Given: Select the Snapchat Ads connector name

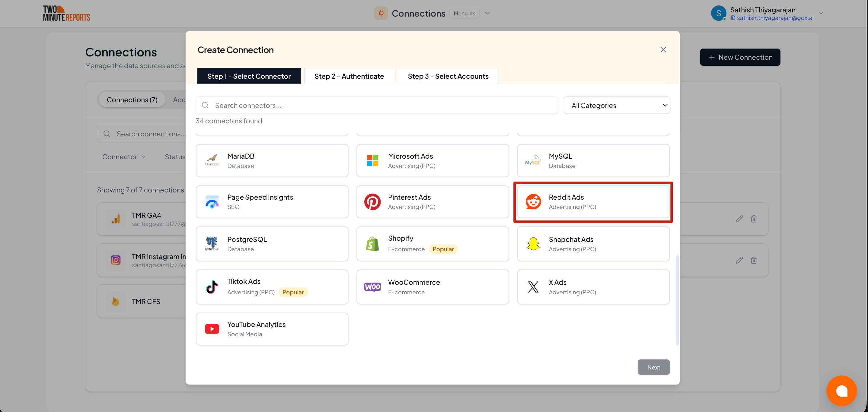Looking at the screenshot, I should [x=571, y=239].
